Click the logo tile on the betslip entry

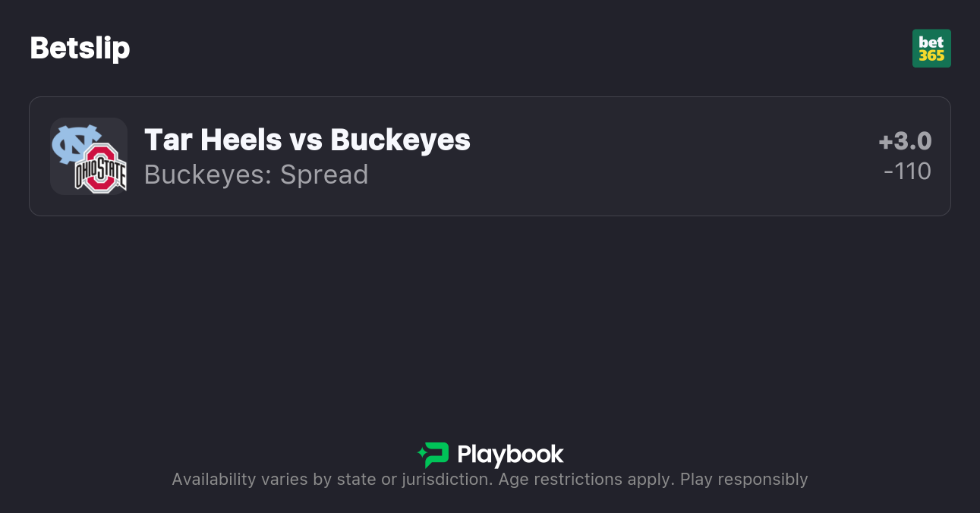tap(88, 156)
